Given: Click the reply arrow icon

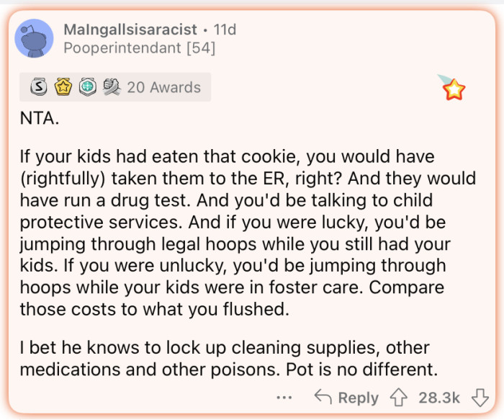Looking at the screenshot, I should [x=323, y=397].
